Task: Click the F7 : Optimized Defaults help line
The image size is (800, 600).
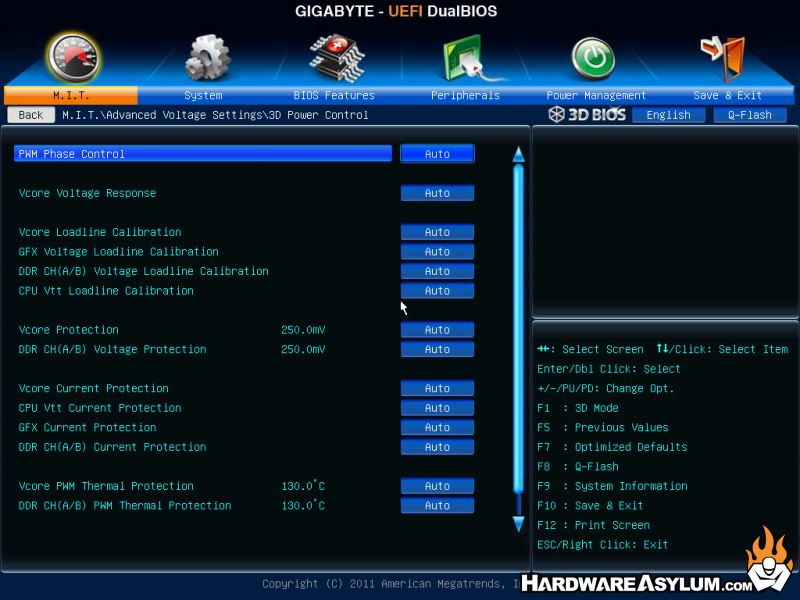Action: tap(612, 447)
